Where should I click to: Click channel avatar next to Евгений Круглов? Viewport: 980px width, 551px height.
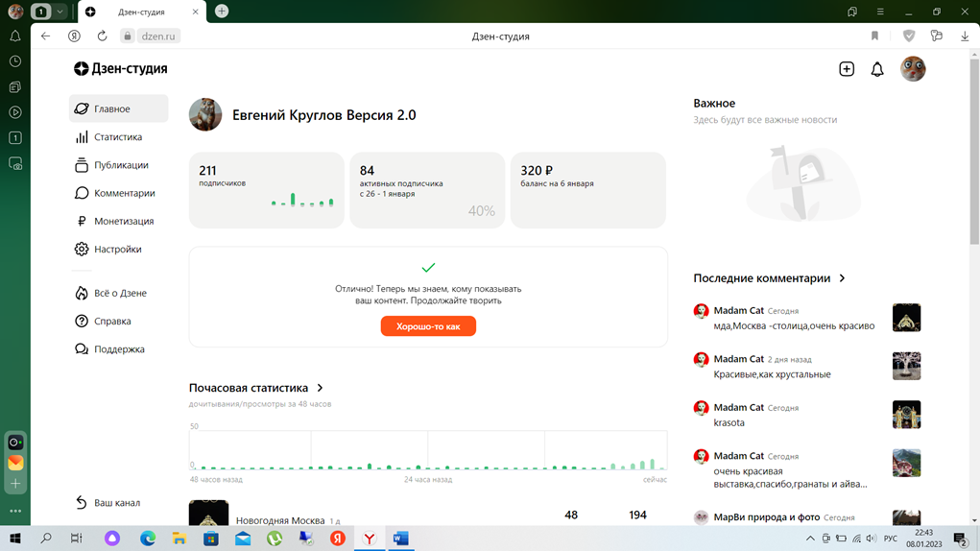coord(205,114)
